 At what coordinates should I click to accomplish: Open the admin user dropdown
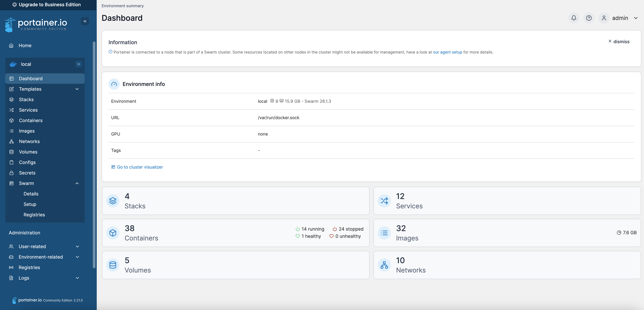[x=635, y=18]
